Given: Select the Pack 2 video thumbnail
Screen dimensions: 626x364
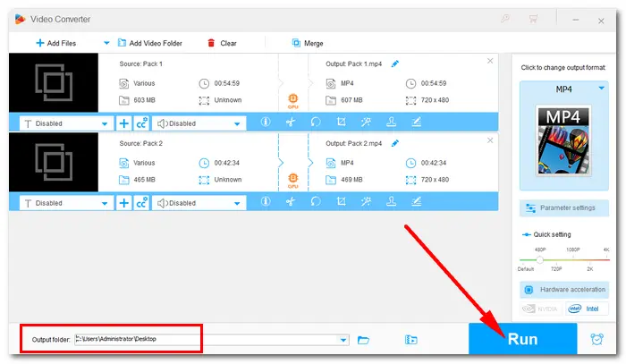Looking at the screenshot, I should tap(54, 162).
